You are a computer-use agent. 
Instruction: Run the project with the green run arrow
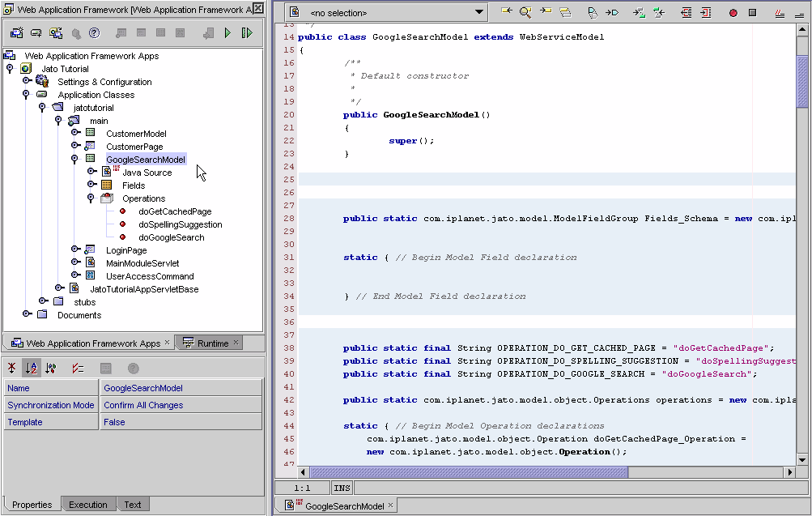pos(229,33)
